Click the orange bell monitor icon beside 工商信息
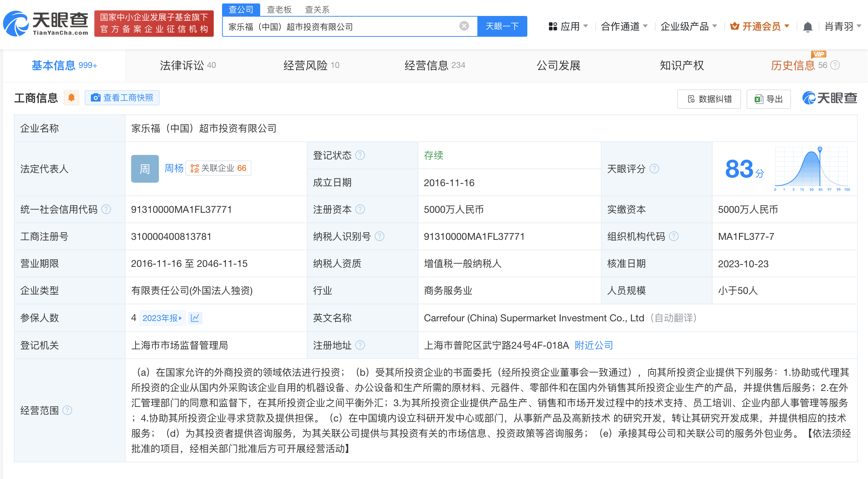 pyautogui.click(x=71, y=98)
